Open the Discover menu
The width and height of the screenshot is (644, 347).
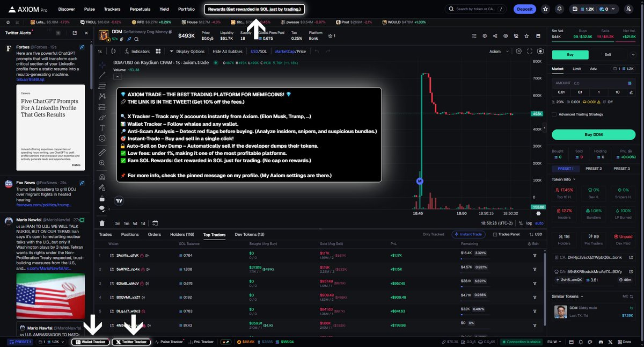67,9
